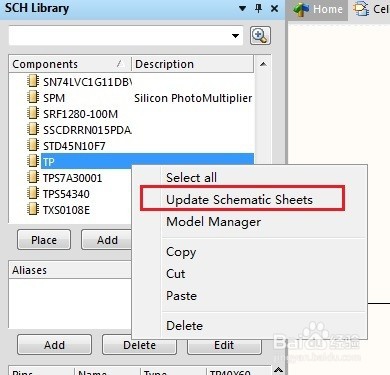This screenshot has width=390, height=375.
Task: Click Add button under Aliases list
Action: point(54,345)
